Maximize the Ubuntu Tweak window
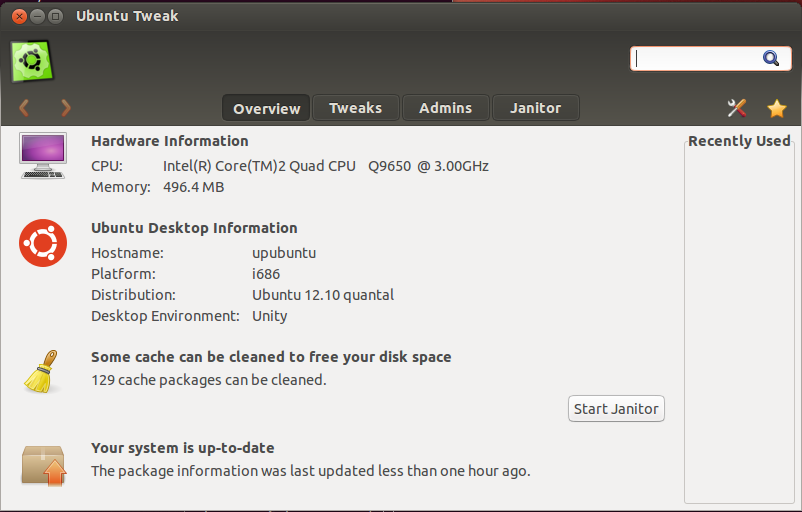Screen dimensions: 802x512 tap(55, 16)
